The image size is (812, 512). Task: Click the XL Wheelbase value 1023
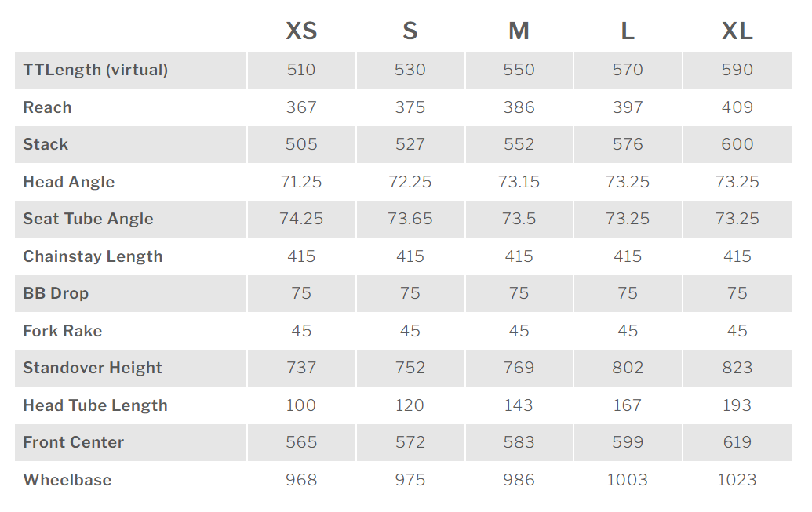pos(737,480)
